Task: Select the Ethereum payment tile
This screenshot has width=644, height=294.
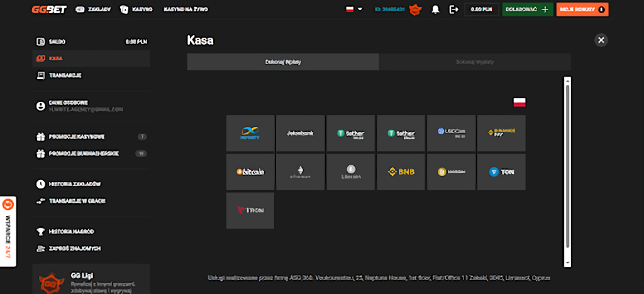Action: click(x=301, y=171)
